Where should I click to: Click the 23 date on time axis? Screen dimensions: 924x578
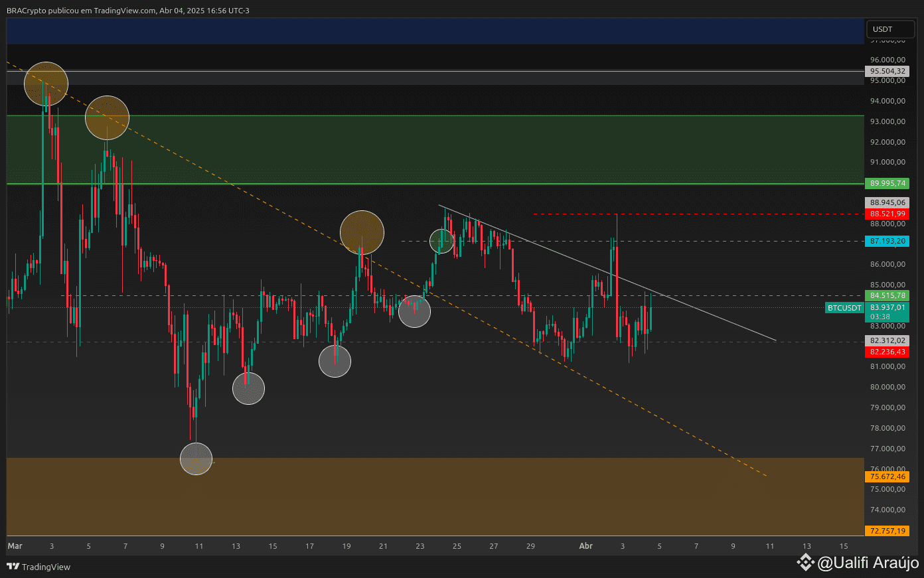(x=420, y=546)
